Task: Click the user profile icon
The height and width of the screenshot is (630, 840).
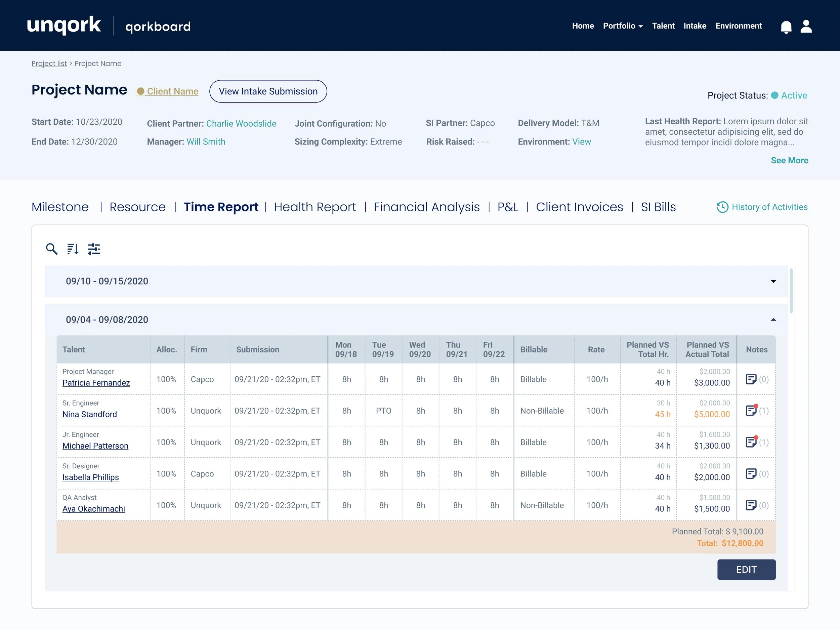Action: coord(806,26)
